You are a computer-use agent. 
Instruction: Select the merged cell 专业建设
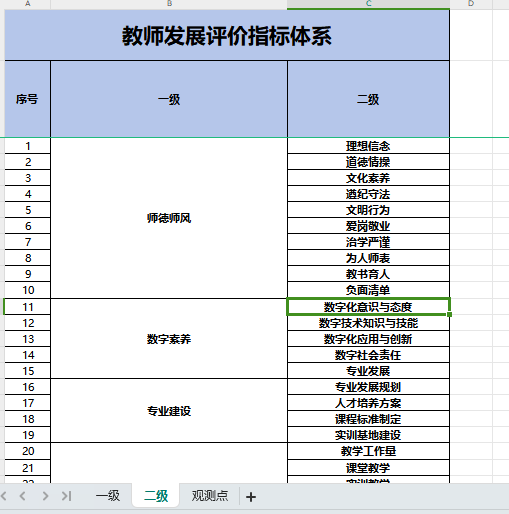coord(169,411)
